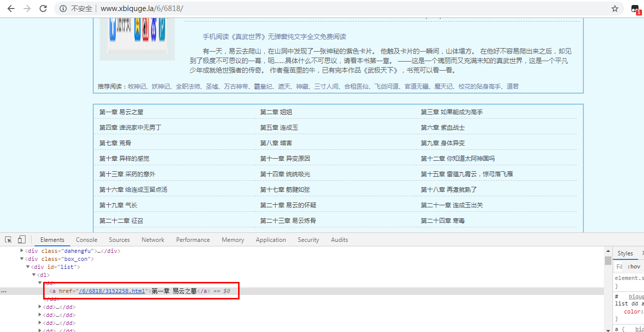Open the 手机阅读《真武世界》 mobile reading link
The image size is (644, 332).
pos(274,37)
